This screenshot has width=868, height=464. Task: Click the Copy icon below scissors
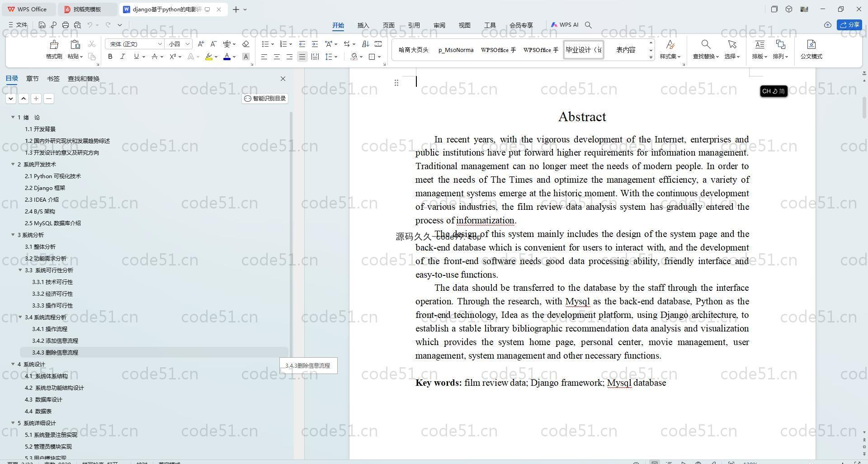(x=92, y=57)
